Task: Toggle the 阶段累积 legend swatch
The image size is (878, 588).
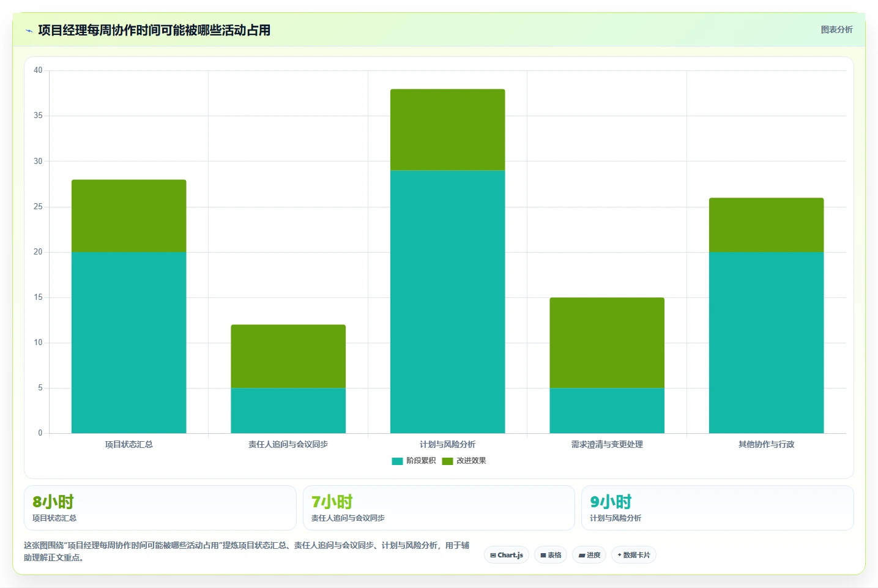Action: [397, 461]
